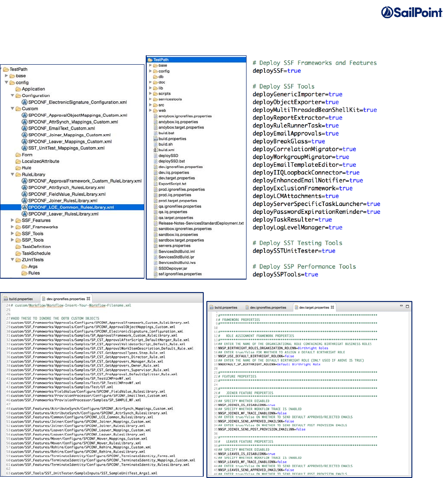The width and height of the screenshot is (448, 478).
Task: Click 'JOINER FEATURE PROPERTIES' comment in editor
Action: (x=249, y=393)
